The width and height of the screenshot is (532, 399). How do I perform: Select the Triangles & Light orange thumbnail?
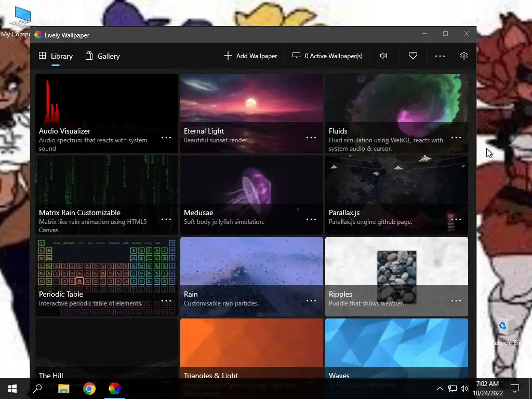click(251, 348)
